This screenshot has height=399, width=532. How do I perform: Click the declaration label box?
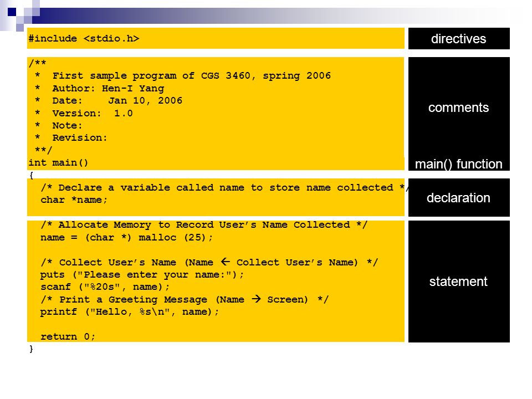(459, 197)
